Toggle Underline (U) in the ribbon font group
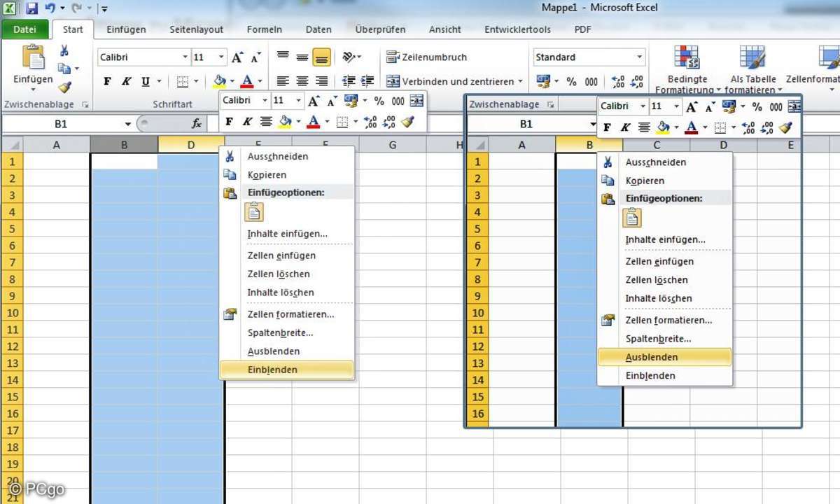The width and height of the screenshot is (840, 504). 146,81
